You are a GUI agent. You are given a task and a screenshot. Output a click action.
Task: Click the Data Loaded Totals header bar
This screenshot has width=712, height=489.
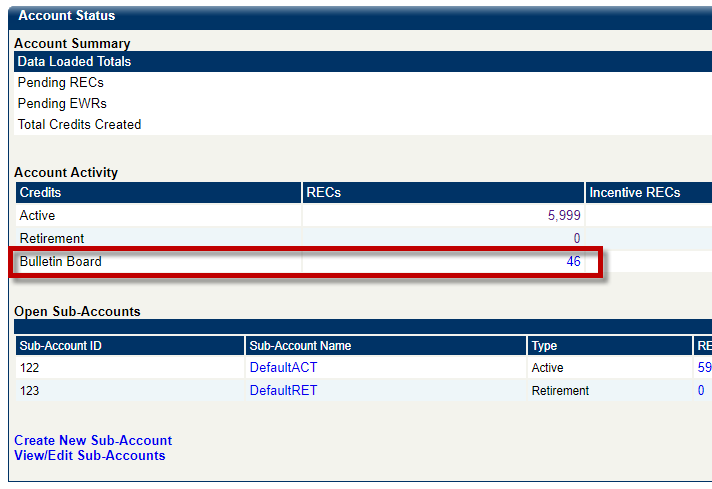point(74,62)
